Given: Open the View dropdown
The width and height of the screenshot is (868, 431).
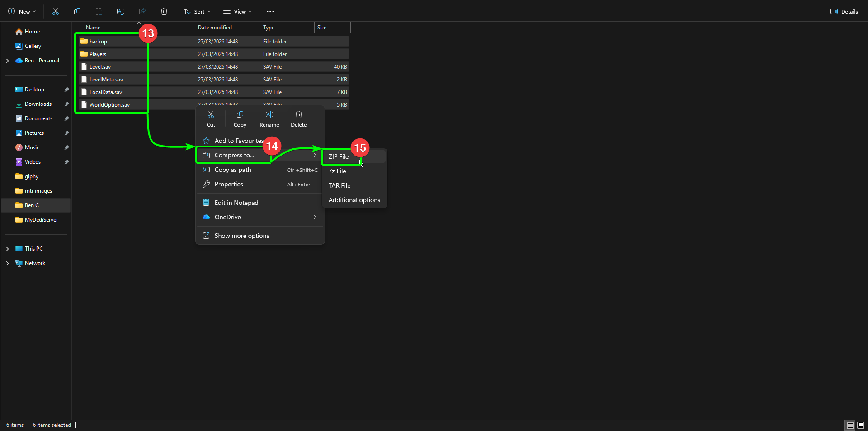Looking at the screenshot, I should coord(237,11).
